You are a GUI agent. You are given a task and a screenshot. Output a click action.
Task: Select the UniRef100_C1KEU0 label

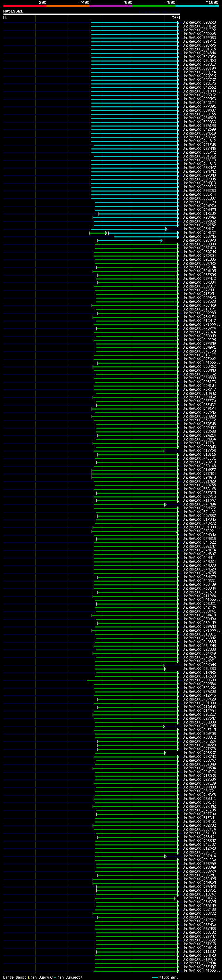(199, 214)
